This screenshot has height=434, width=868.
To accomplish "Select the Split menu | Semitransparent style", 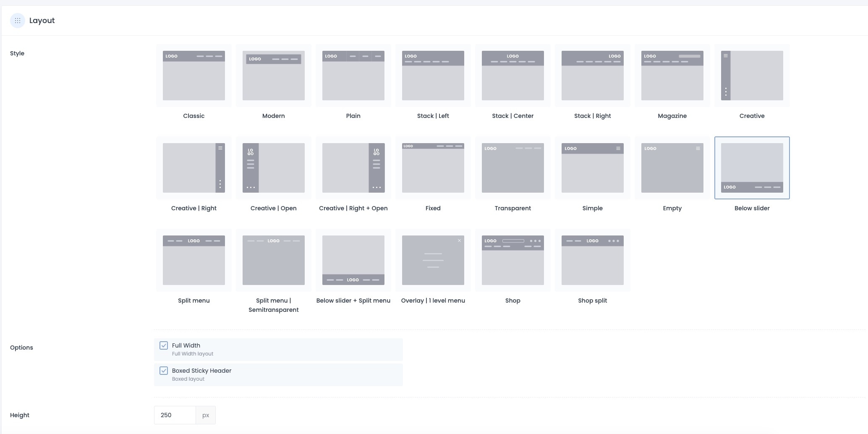I will 273,260.
